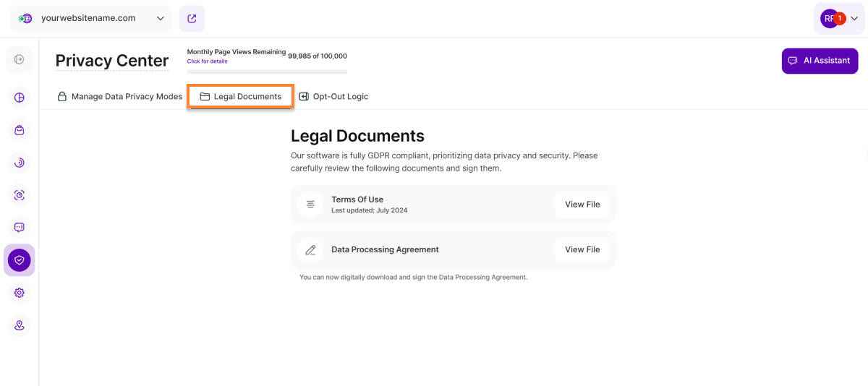Open the user account menu chevron

coord(854,19)
